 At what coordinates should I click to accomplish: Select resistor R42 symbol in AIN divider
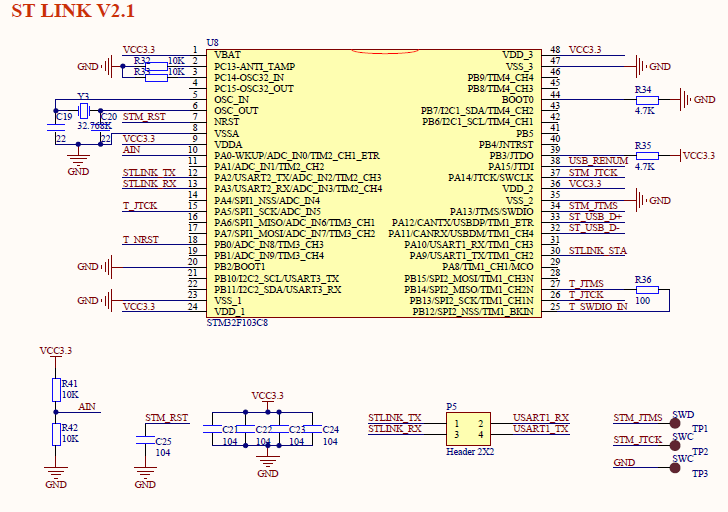point(56,434)
